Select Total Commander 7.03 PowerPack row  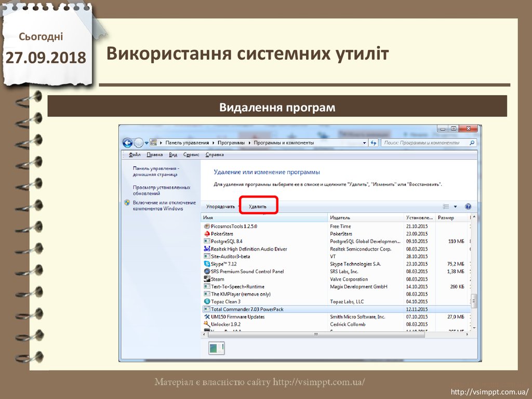coord(247,309)
